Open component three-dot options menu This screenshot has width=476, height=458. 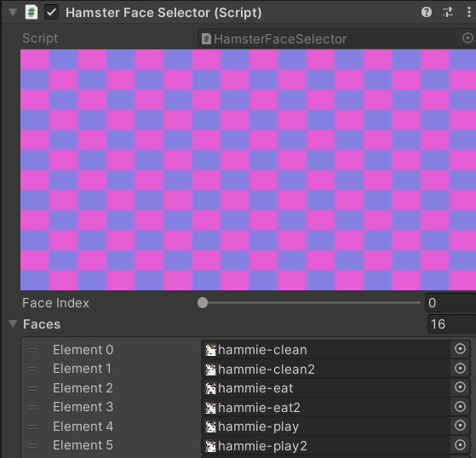click(x=469, y=12)
